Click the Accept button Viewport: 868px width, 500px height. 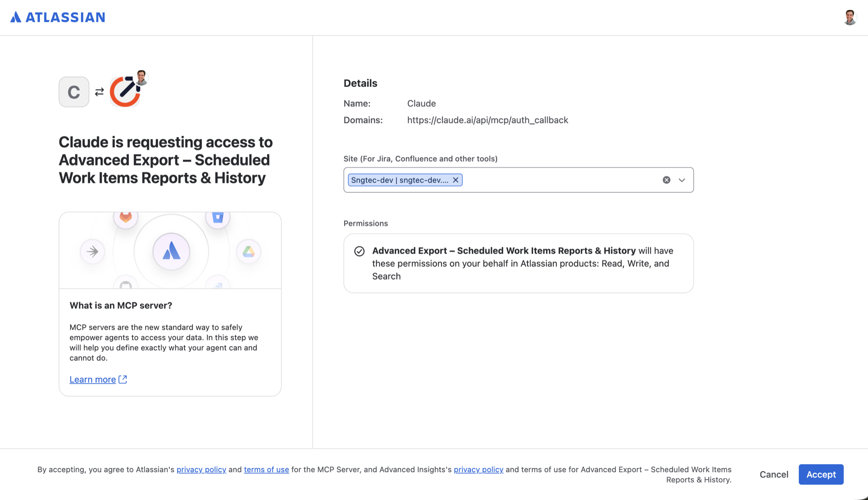(821, 474)
